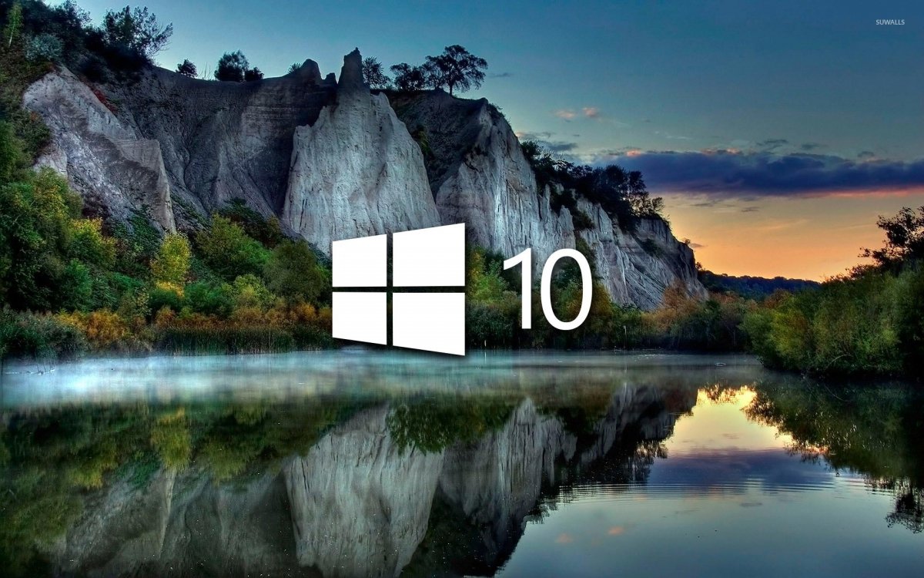This screenshot has width=924, height=578.
Task: Select the bottom-right pane of the Windows logo
Action: coord(430,322)
